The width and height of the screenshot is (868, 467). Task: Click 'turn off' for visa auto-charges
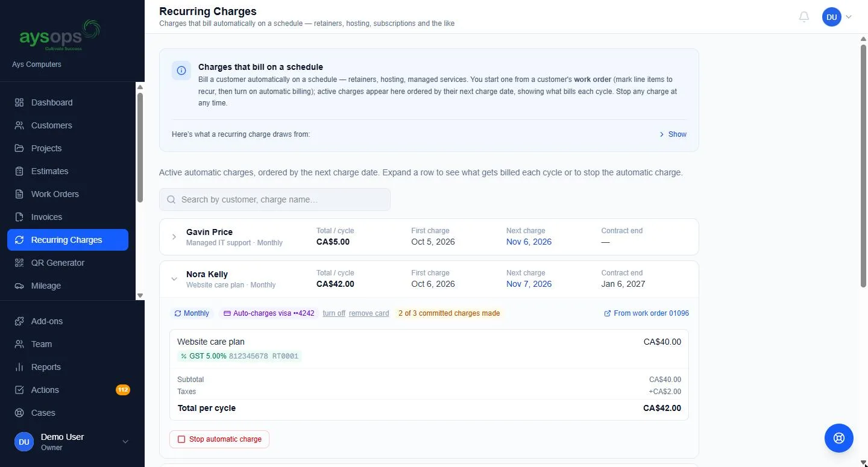click(334, 313)
